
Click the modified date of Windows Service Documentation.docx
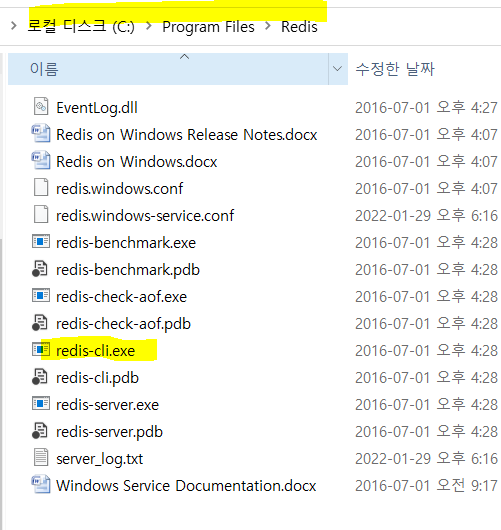tap(426, 486)
